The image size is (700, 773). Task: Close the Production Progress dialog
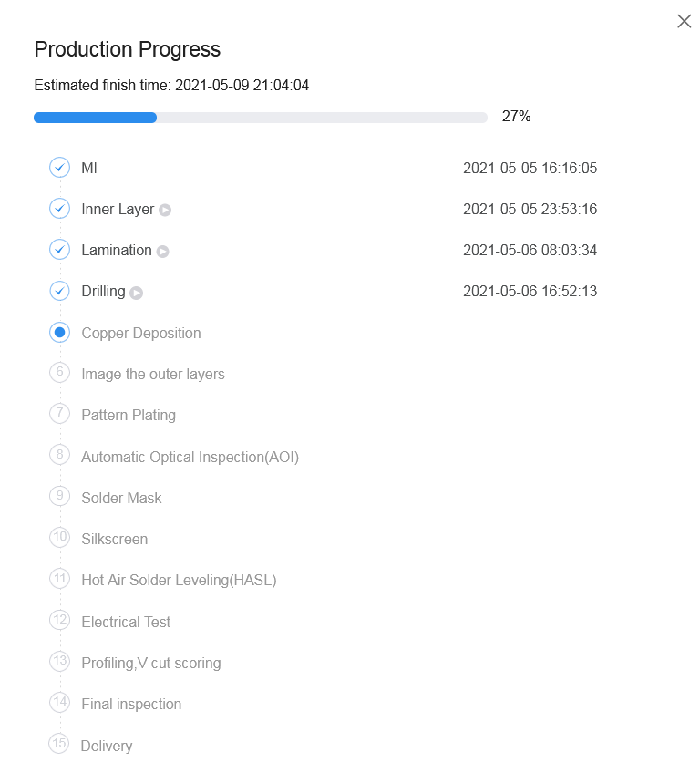684,21
